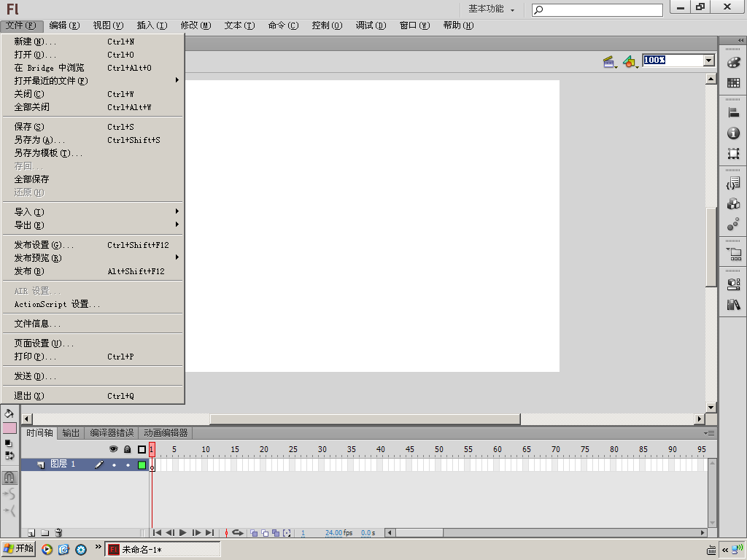The height and width of the screenshot is (560, 747).
Task: Open the Color panel palette icon
Action: [x=734, y=63]
